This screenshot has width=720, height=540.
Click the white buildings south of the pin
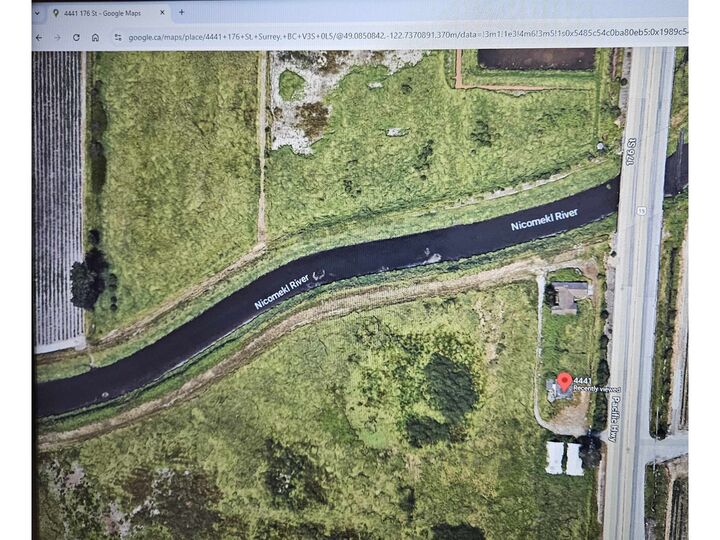tap(564, 458)
